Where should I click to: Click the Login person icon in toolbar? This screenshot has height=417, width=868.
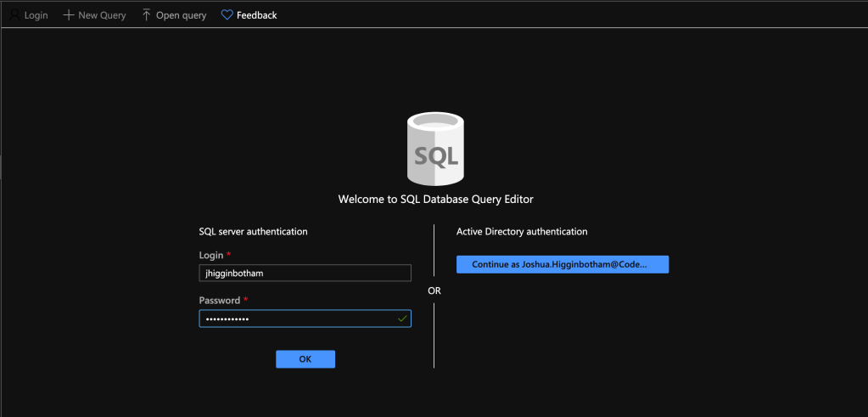point(14,15)
